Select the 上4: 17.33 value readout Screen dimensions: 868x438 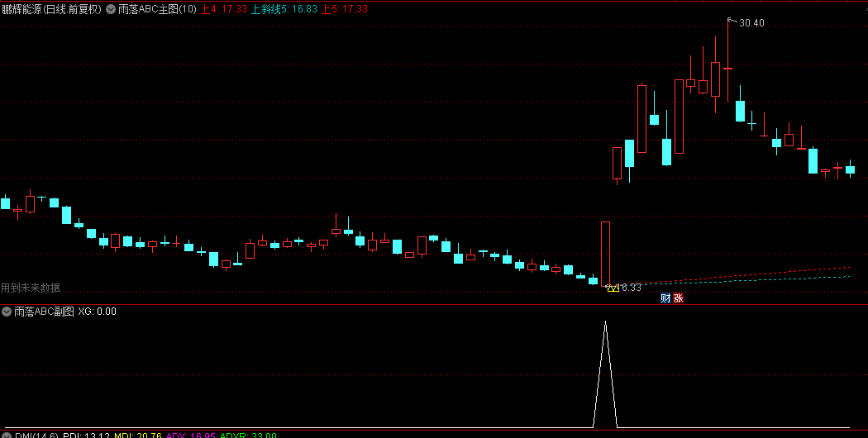click(223, 9)
